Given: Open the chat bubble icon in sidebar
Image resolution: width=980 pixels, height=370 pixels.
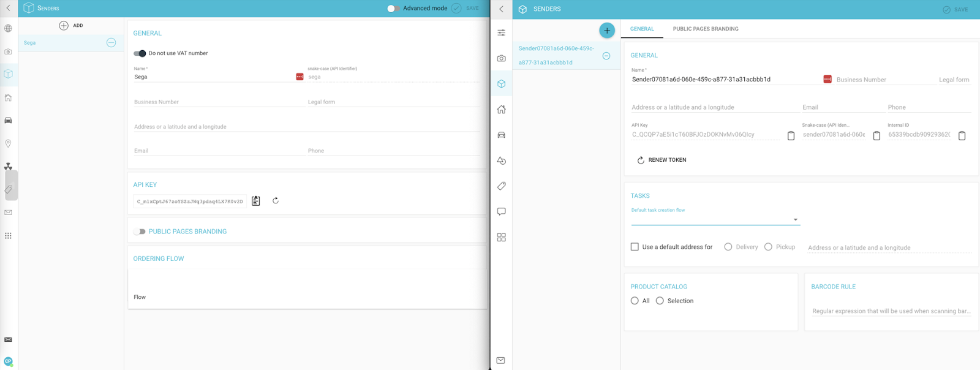Looking at the screenshot, I should coord(501,212).
